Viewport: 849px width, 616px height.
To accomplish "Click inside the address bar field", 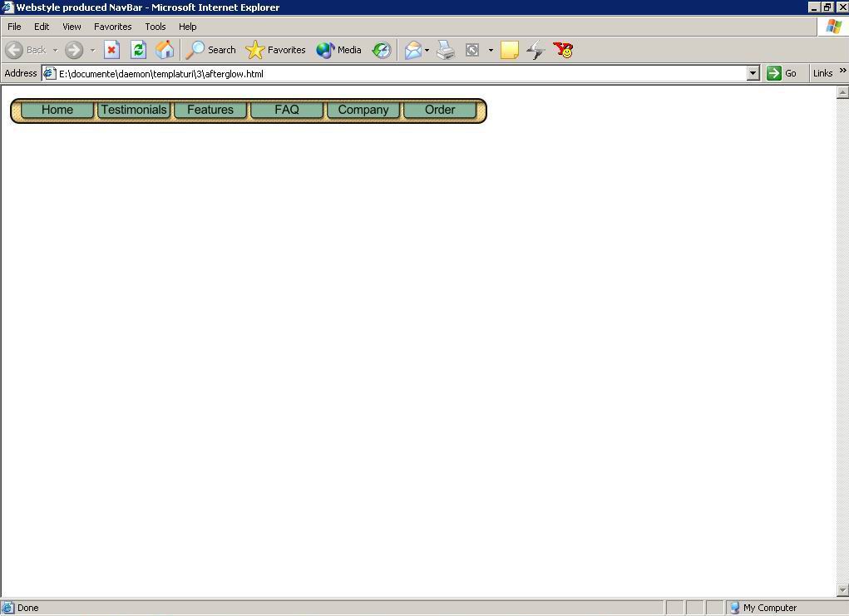I will (399, 73).
